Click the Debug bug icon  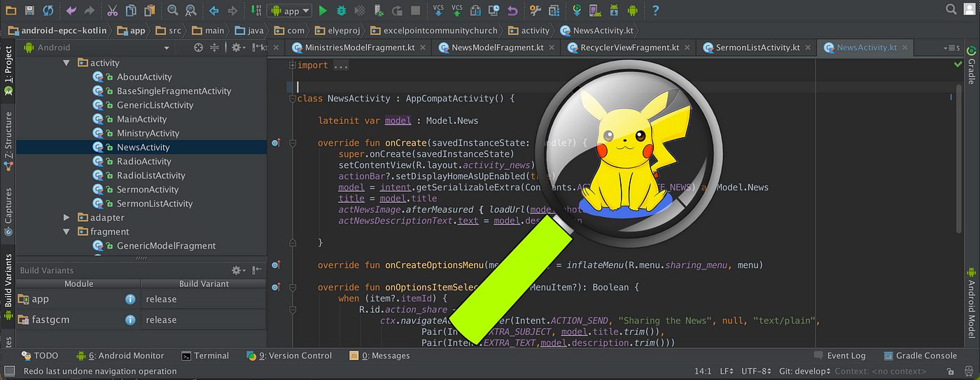click(x=342, y=10)
